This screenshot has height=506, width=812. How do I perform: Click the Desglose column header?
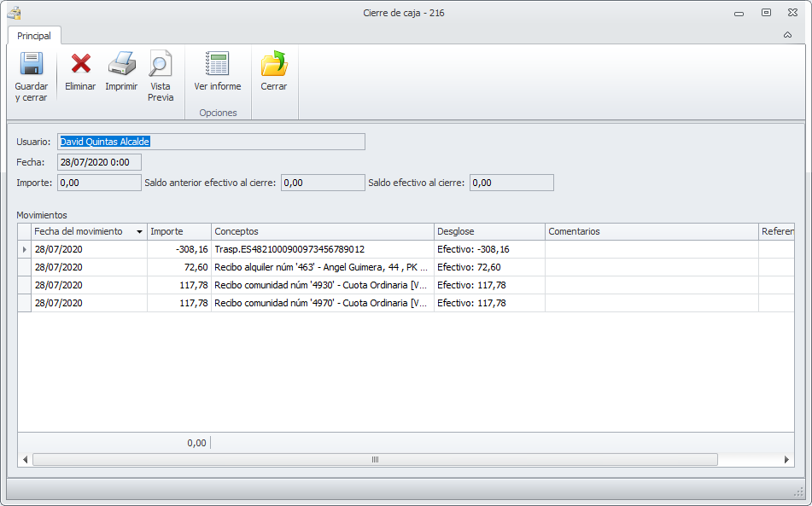click(489, 231)
